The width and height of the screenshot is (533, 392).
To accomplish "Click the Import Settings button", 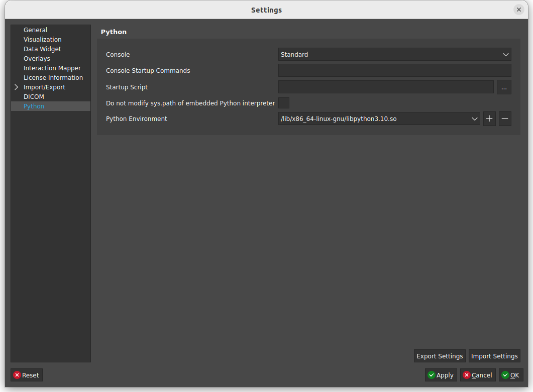I will [494, 356].
